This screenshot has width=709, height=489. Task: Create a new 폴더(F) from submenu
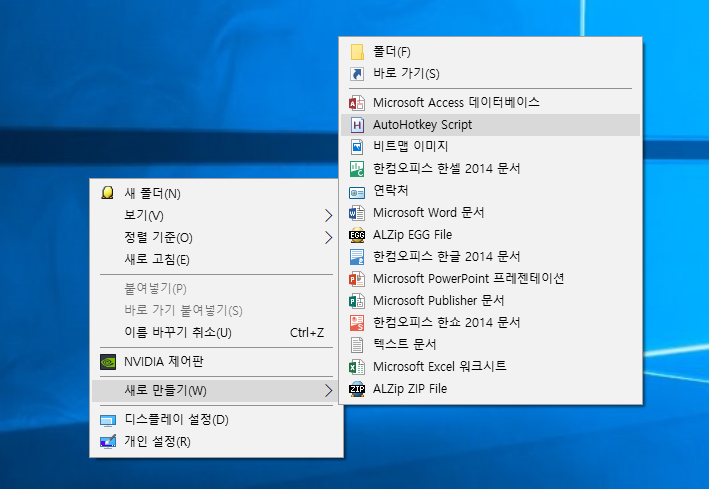coord(490,52)
